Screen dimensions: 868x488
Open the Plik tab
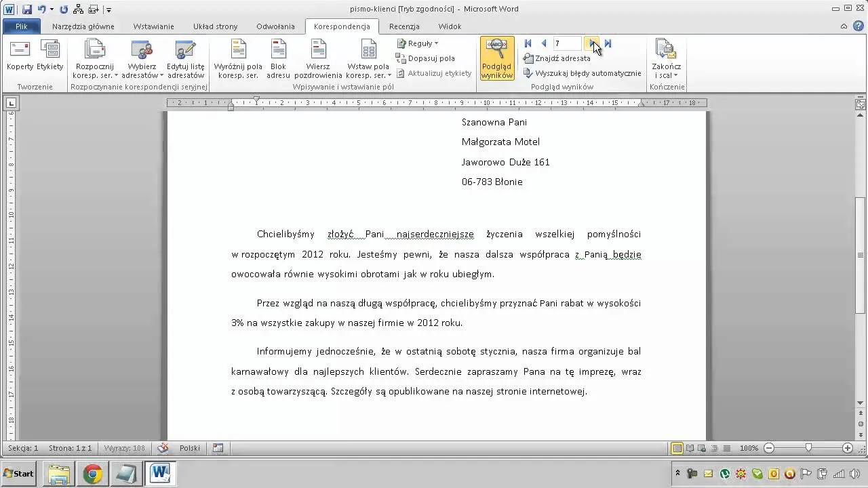[22, 26]
